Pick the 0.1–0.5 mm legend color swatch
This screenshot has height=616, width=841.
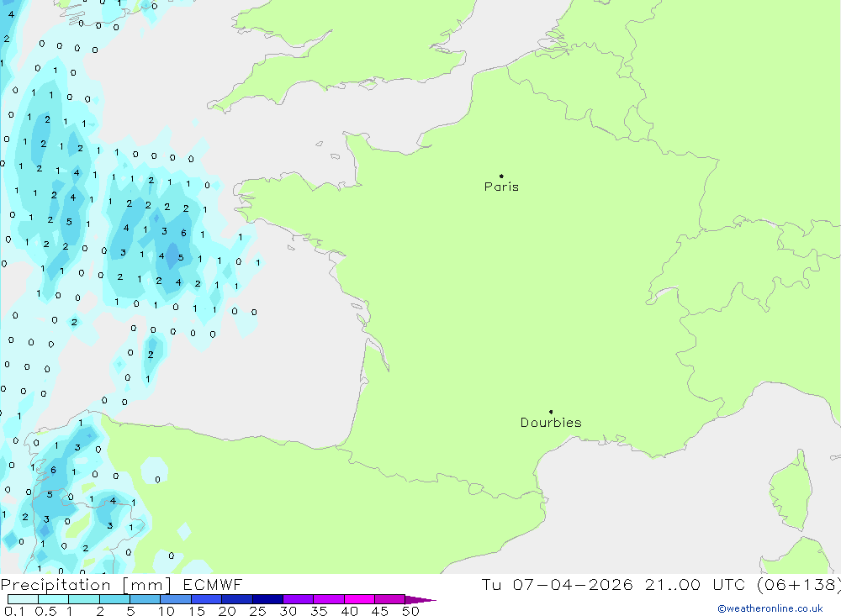point(23,599)
